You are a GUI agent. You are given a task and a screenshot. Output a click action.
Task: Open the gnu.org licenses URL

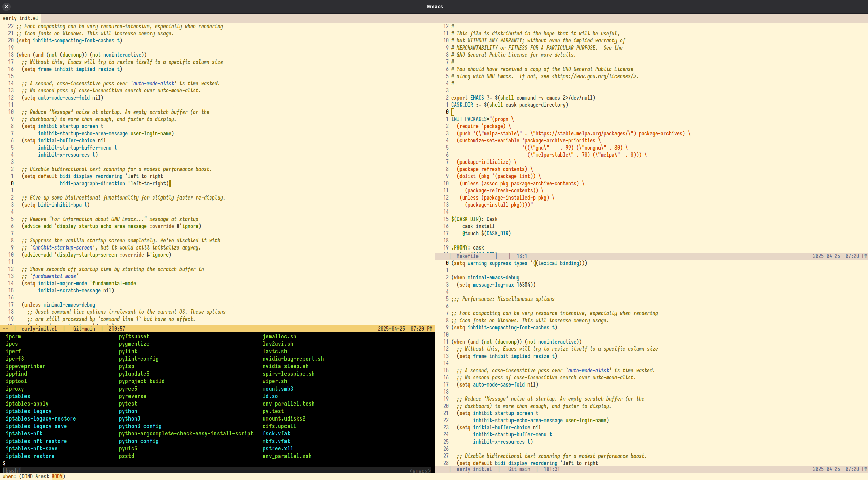click(594, 76)
